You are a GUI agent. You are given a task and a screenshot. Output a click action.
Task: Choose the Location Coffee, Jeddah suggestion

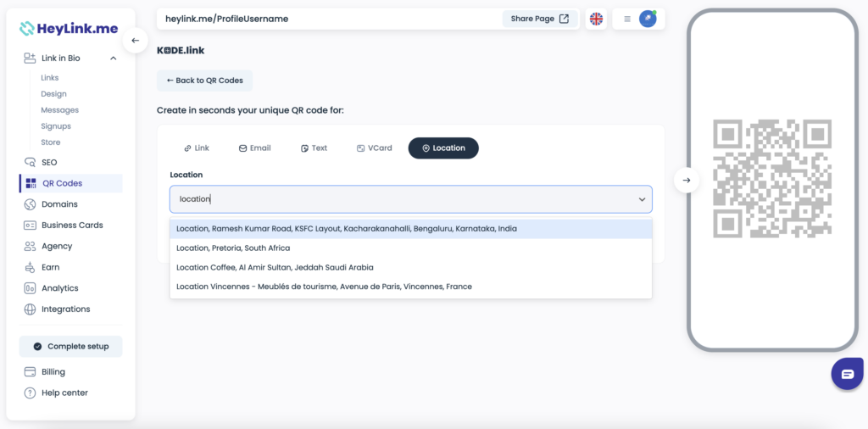click(x=411, y=267)
